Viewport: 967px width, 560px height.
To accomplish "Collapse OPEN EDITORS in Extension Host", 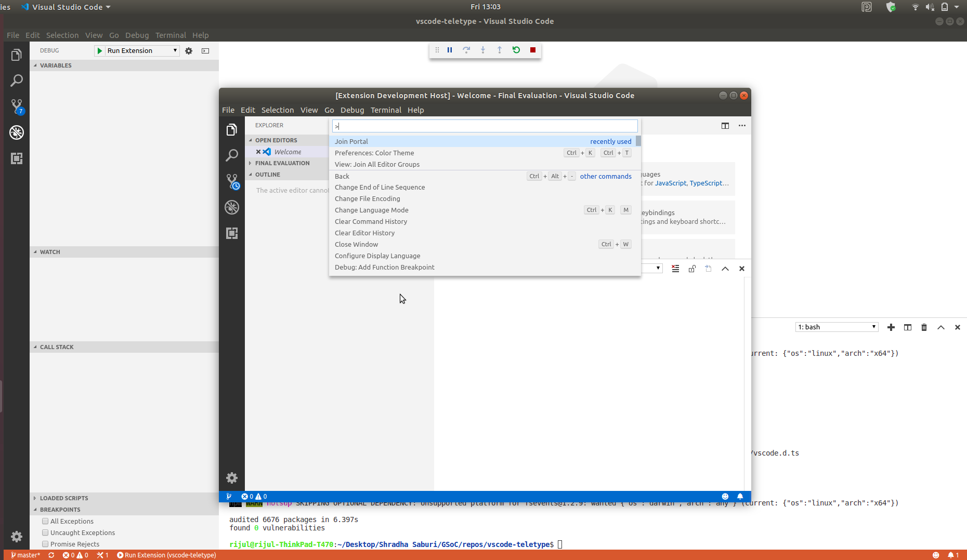I will point(287,140).
